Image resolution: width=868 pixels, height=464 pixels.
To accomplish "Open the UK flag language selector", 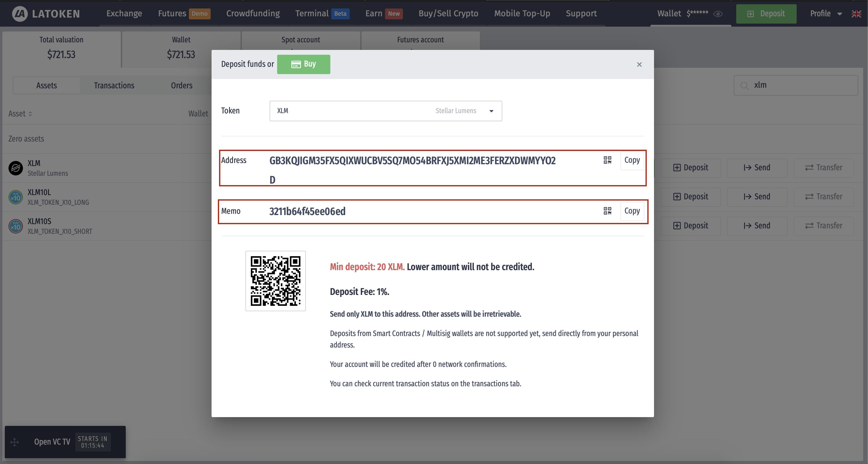I will coord(856,14).
